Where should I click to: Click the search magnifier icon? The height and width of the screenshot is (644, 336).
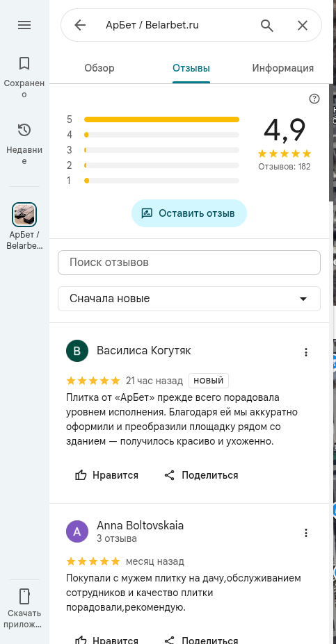click(267, 26)
